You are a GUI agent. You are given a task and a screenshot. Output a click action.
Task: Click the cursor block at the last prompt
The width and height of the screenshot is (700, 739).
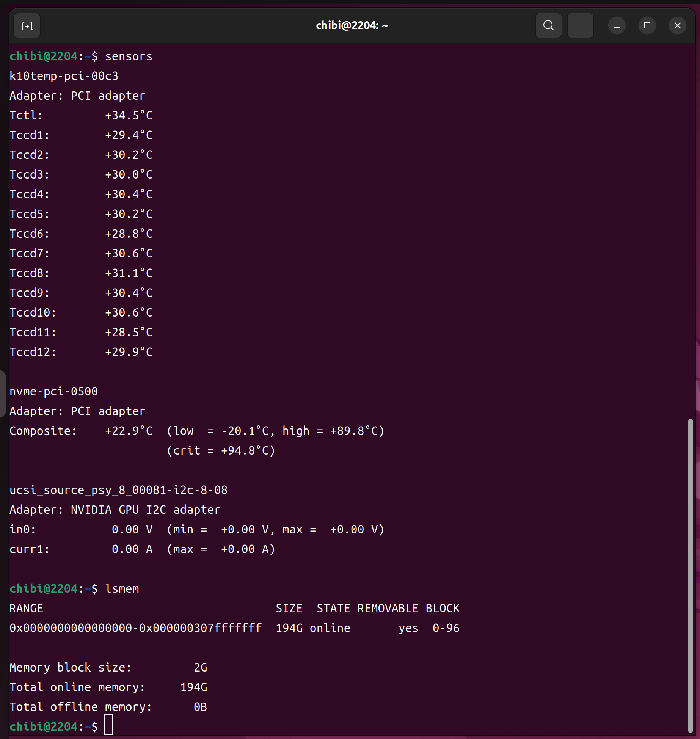coord(108,726)
